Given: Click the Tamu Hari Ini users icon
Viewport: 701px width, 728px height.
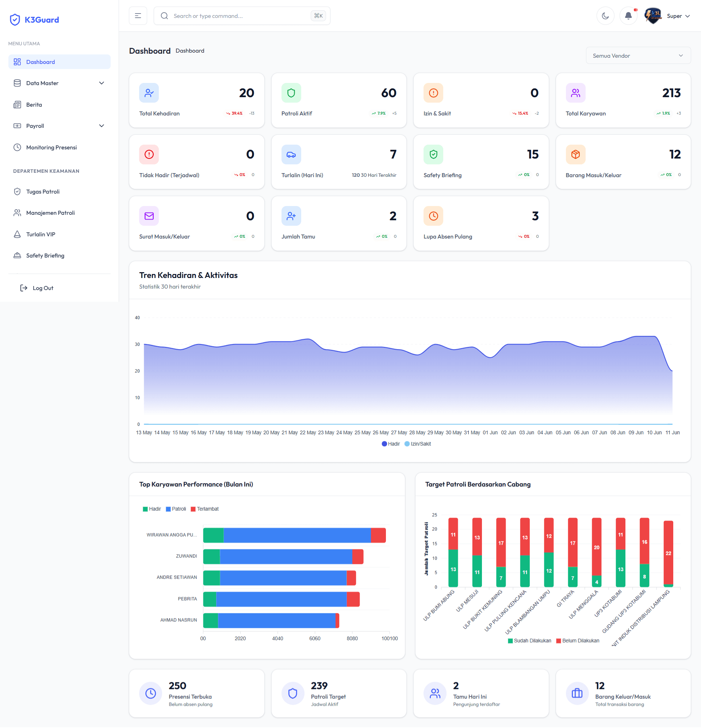Looking at the screenshot, I should pyautogui.click(x=435, y=694).
